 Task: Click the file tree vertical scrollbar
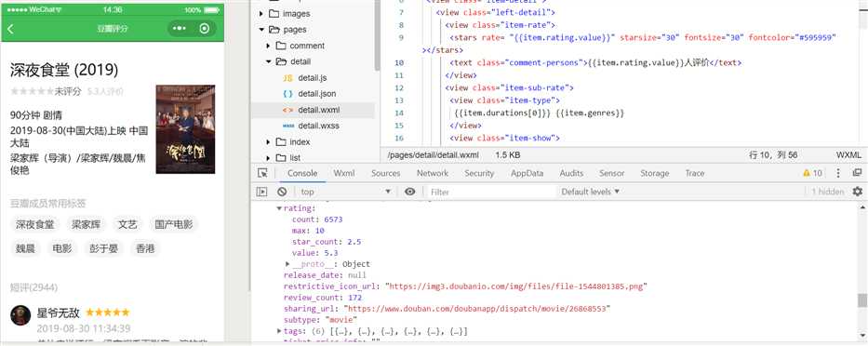coord(378,34)
